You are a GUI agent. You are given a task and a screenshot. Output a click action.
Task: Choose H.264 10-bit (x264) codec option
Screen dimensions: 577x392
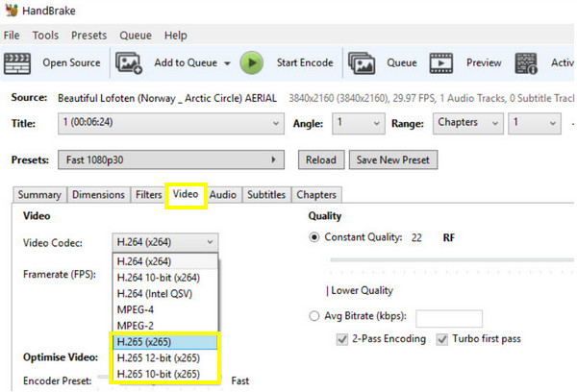165,278
